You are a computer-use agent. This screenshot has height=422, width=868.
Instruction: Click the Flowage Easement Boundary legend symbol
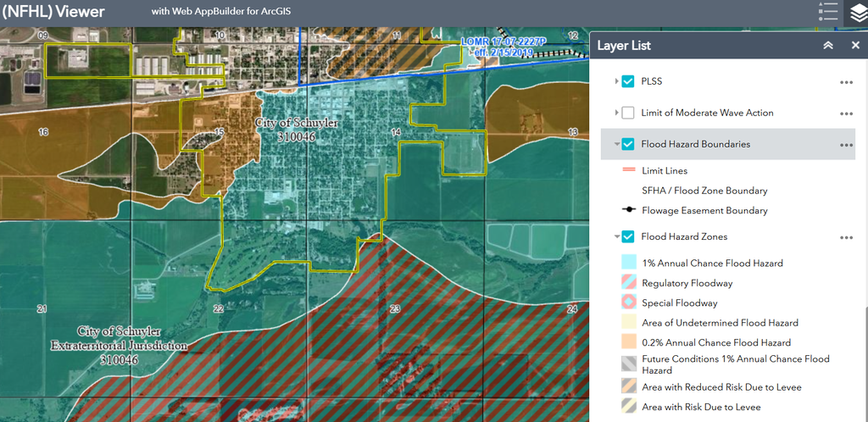coord(628,210)
